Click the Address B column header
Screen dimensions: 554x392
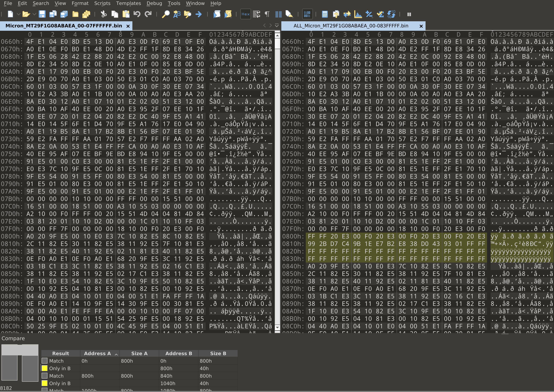178,353
